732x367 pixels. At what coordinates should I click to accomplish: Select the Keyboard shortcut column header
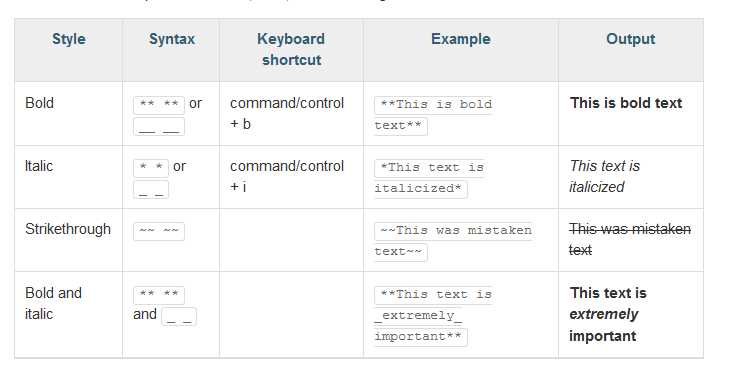291,49
